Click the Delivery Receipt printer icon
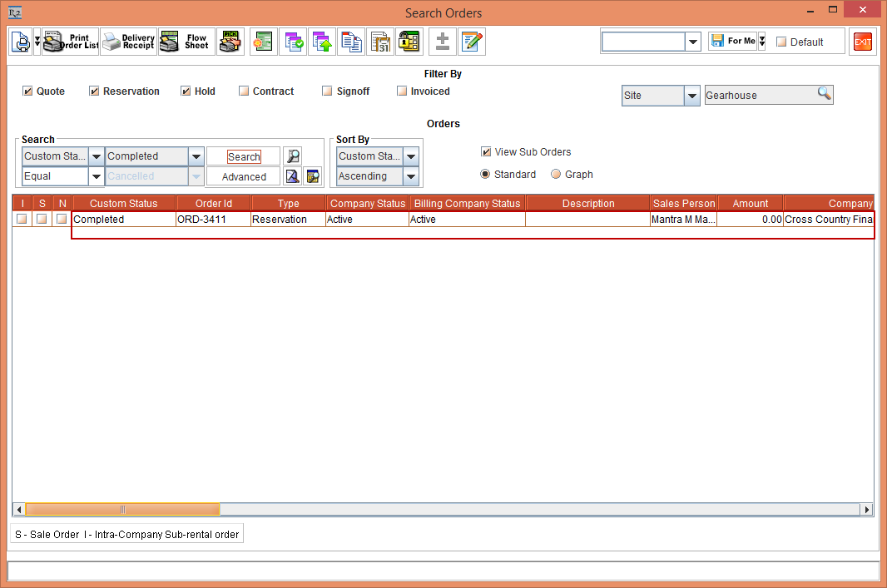Screen dimensions: 887x588 (x=128, y=42)
